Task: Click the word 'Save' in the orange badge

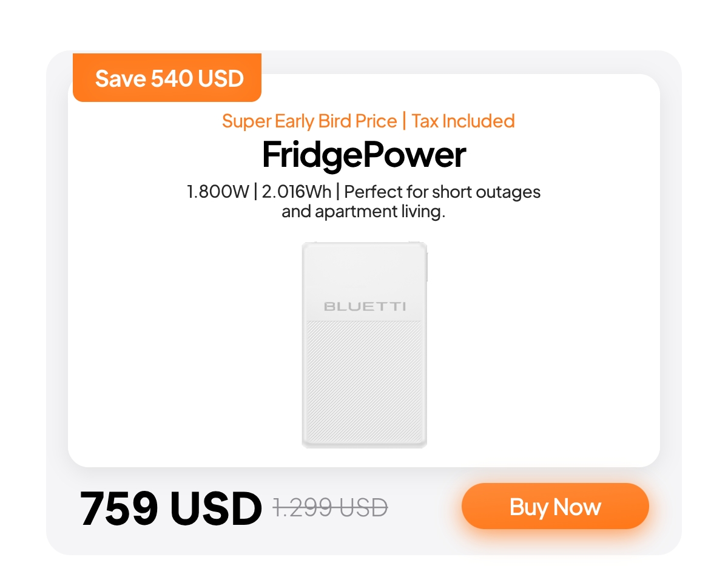Action: point(121,79)
